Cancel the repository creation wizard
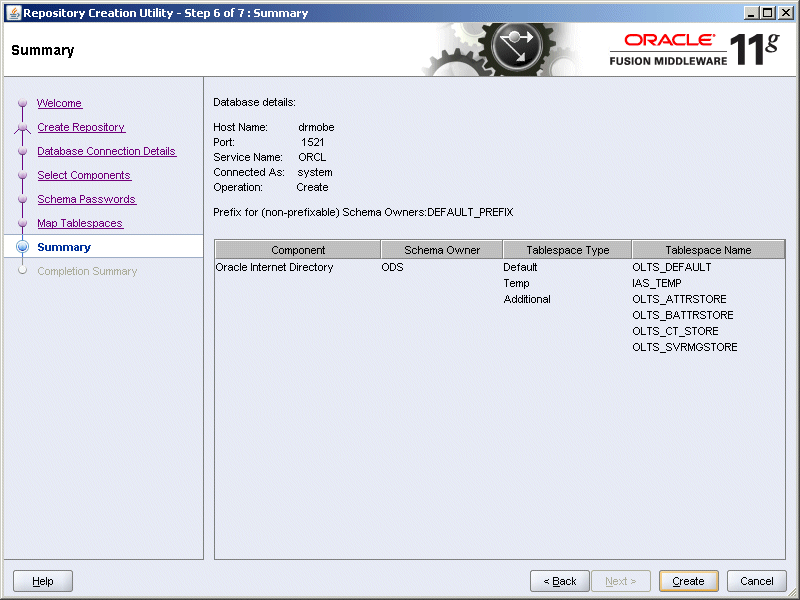800x600 pixels. click(757, 581)
